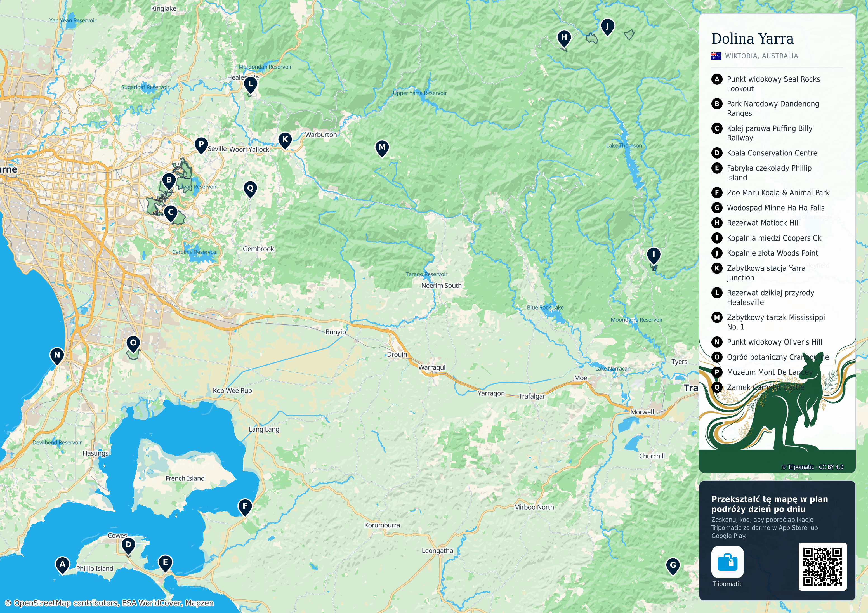868x613 pixels.
Task: Click the Dolina Yarra title
Action: (752, 39)
